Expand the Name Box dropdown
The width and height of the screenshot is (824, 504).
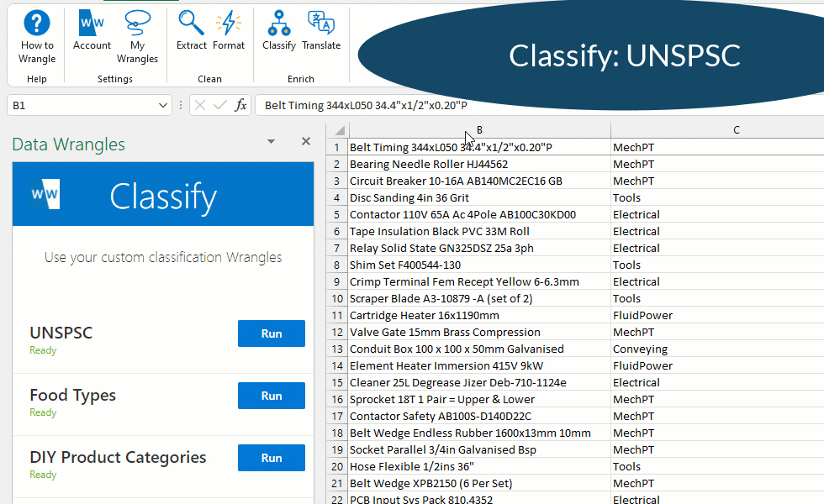tap(163, 106)
